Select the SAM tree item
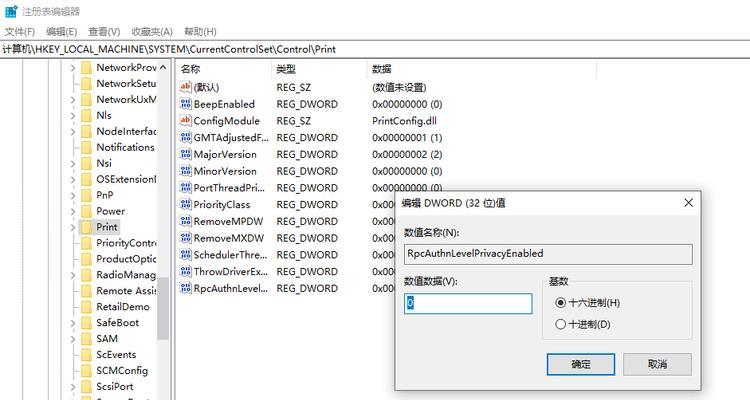Viewport: 750px width, 400px height. 107,339
